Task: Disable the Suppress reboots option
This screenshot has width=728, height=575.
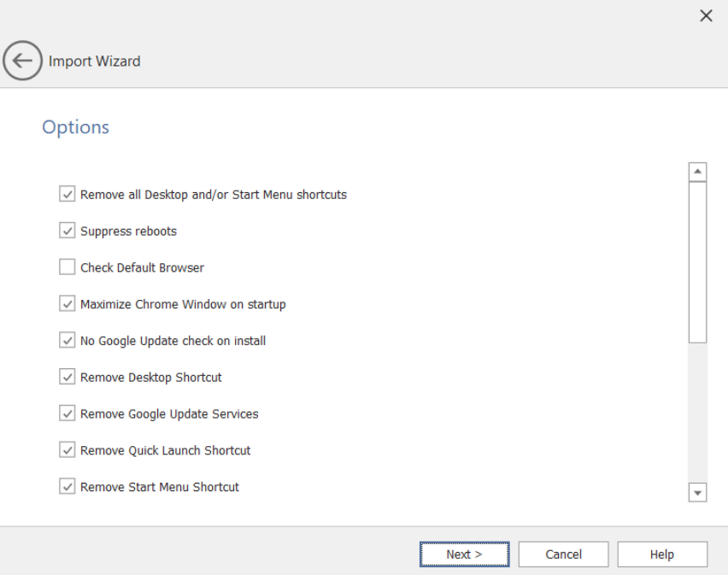Action: (67, 231)
